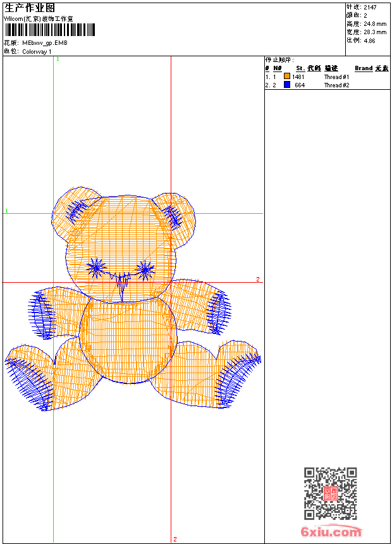Click the teddy bear's left eye stitch
The height and width of the screenshot is (544, 392).
[x=96, y=269]
